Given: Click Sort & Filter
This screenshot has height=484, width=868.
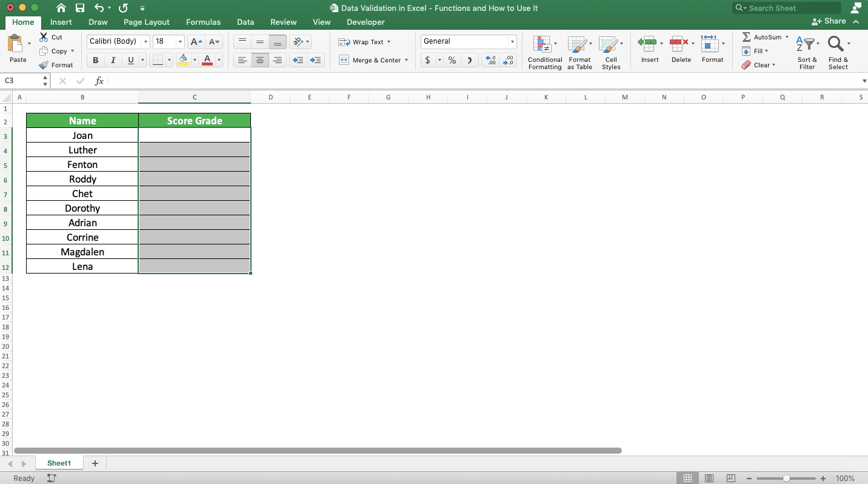Looking at the screenshot, I should (807, 52).
